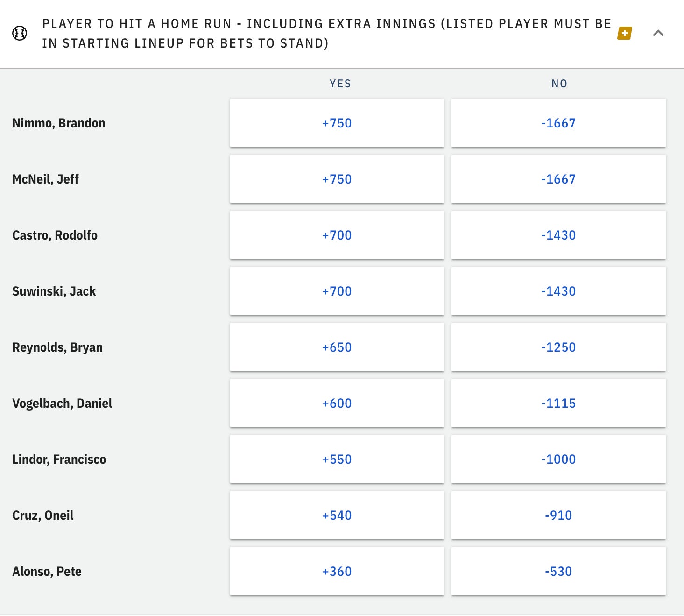684x616 pixels.
Task: Bet Yes on Suwinski, Jack +700
Action: tap(337, 291)
